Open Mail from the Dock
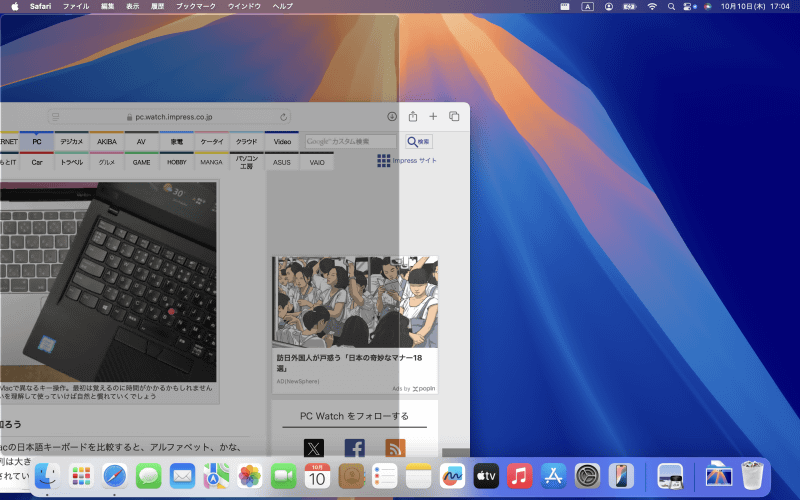The height and width of the screenshot is (500, 800). (182, 476)
